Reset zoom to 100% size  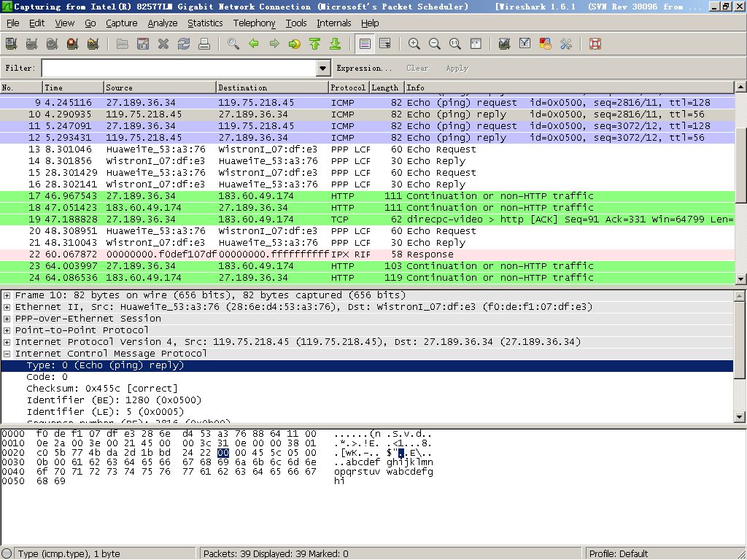(x=455, y=44)
